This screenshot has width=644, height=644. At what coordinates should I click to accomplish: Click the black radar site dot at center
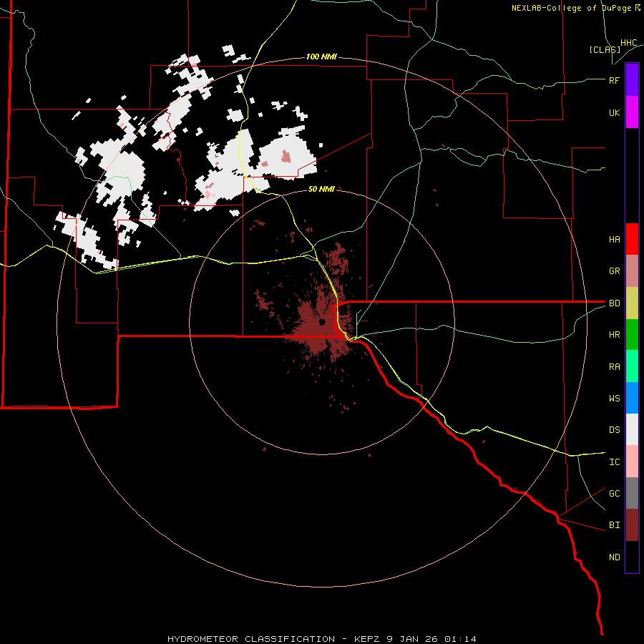[x=322, y=322]
